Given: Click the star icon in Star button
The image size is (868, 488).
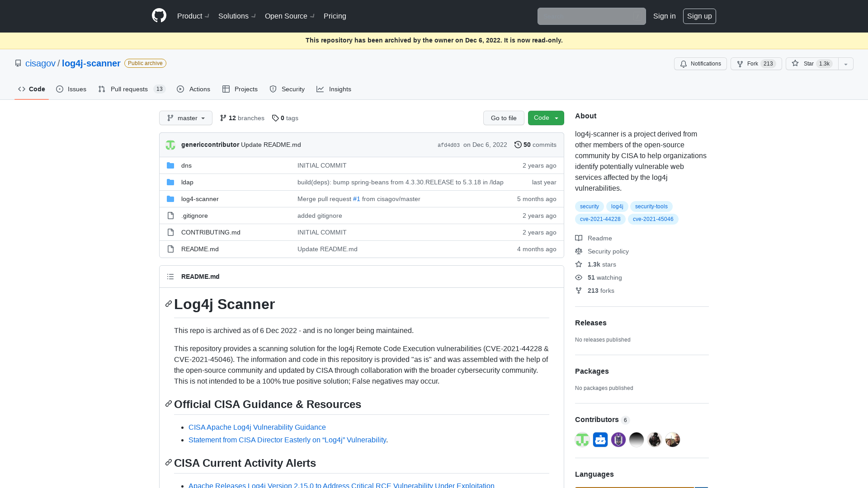Looking at the screenshot, I should pos(795,63).
